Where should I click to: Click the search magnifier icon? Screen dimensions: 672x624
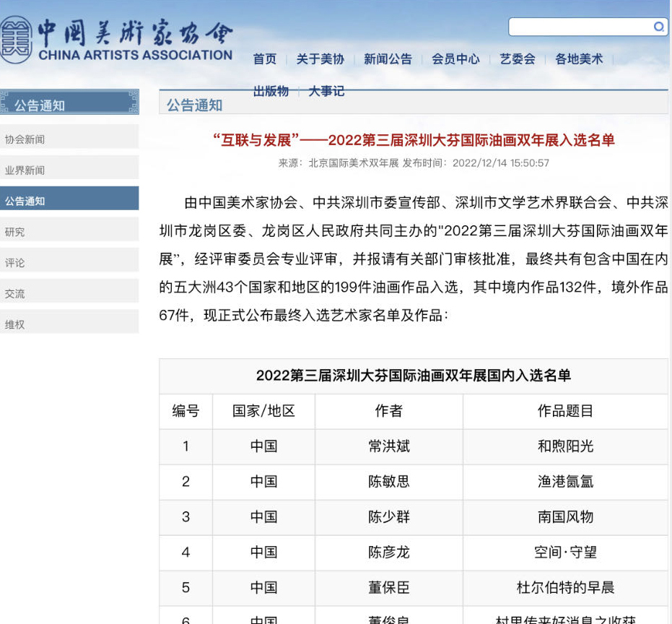pyautogui.click(x=658, y=27)
